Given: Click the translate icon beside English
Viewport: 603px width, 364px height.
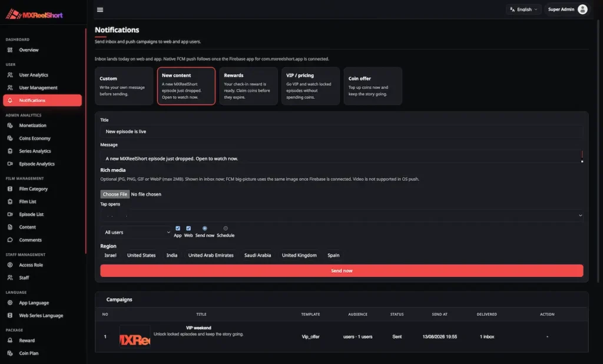Looking at the screenshot, I should (x=512, y=9).
